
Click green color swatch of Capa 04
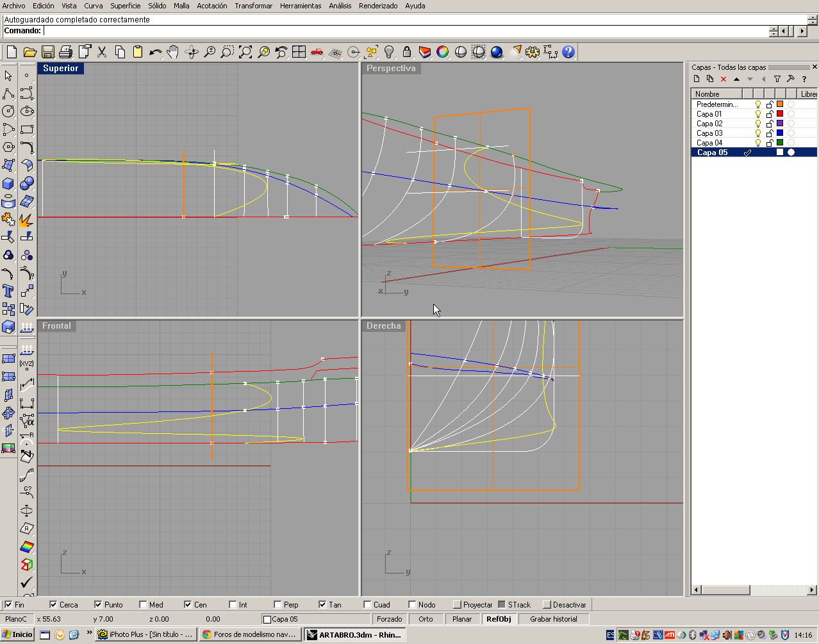[780, 143]
